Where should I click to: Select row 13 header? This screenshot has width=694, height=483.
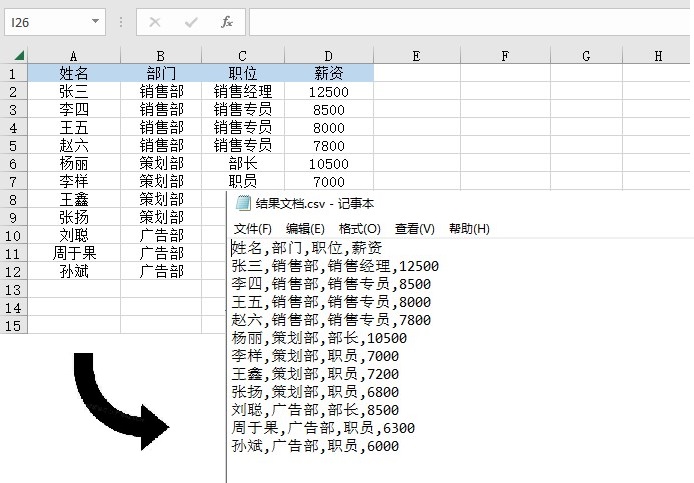click(x=14, y=289)
